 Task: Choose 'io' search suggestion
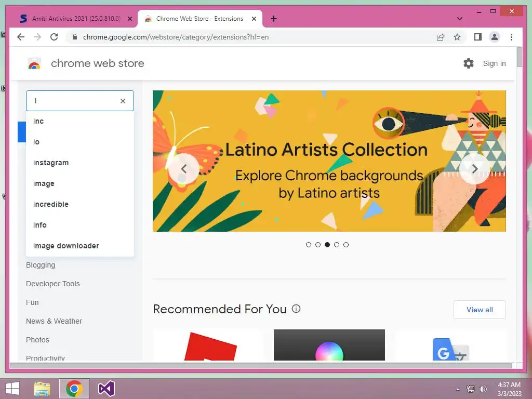coord(80,142)
